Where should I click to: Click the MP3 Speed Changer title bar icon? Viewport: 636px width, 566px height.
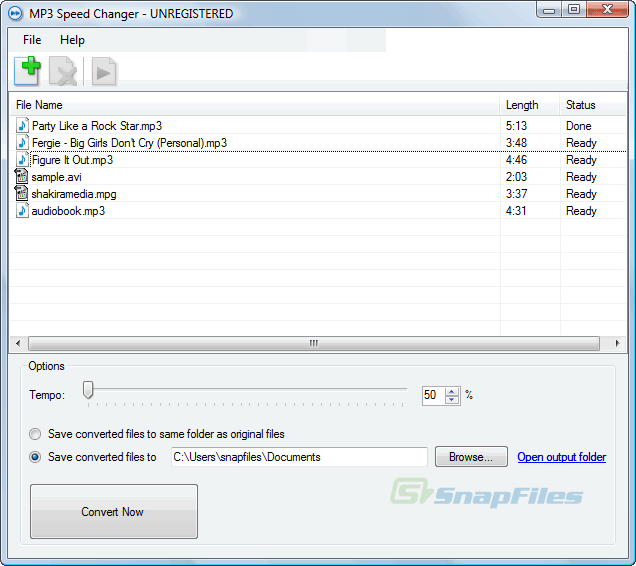(x=15, y=13)
